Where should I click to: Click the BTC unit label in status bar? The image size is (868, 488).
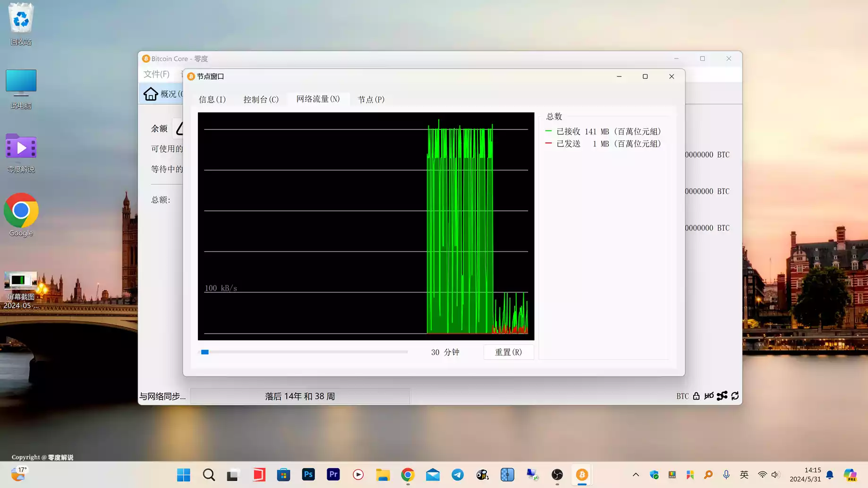tap(682, 396)
